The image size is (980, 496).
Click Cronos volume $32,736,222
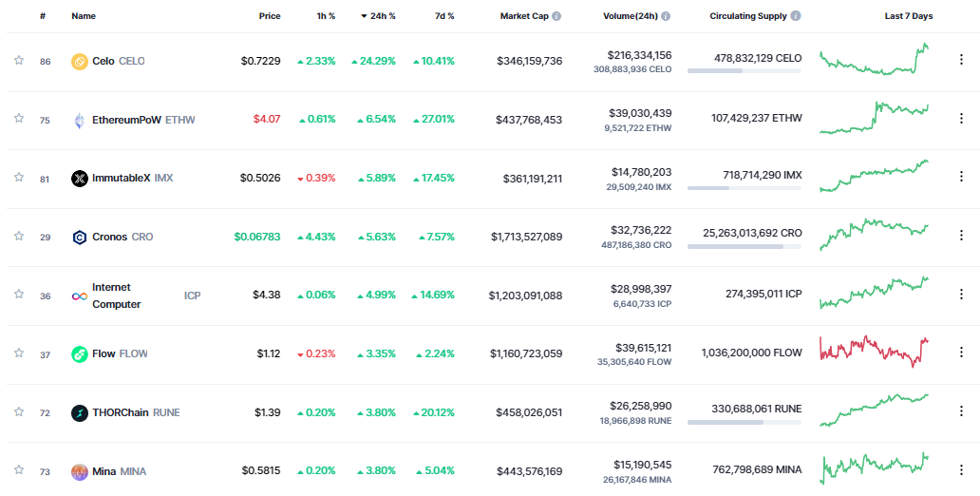click(641, 230)
